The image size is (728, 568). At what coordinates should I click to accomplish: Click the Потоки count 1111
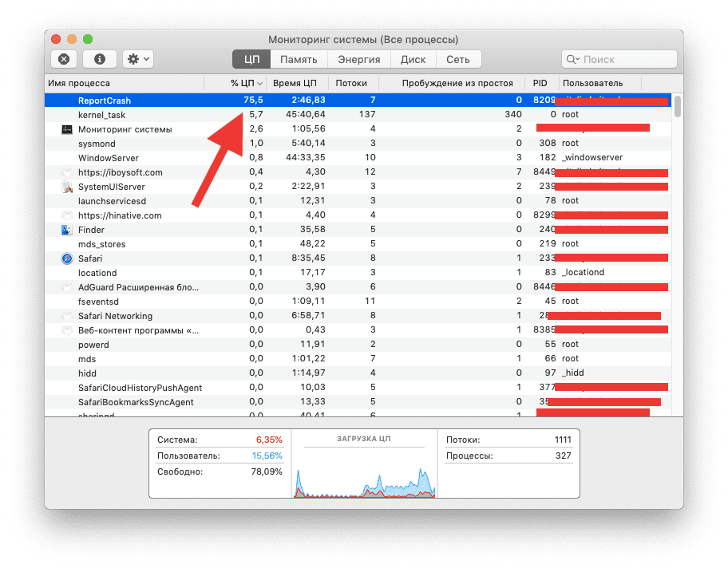pyautogui.click(x=563, y=440)
